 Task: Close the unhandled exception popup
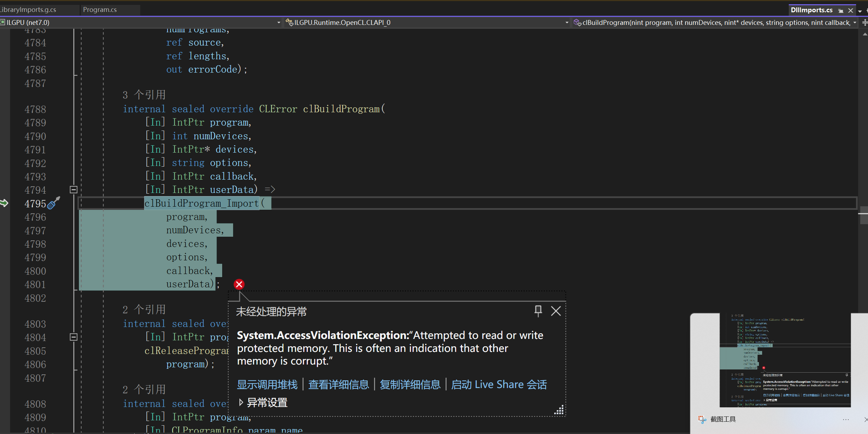tap(556, 311)
